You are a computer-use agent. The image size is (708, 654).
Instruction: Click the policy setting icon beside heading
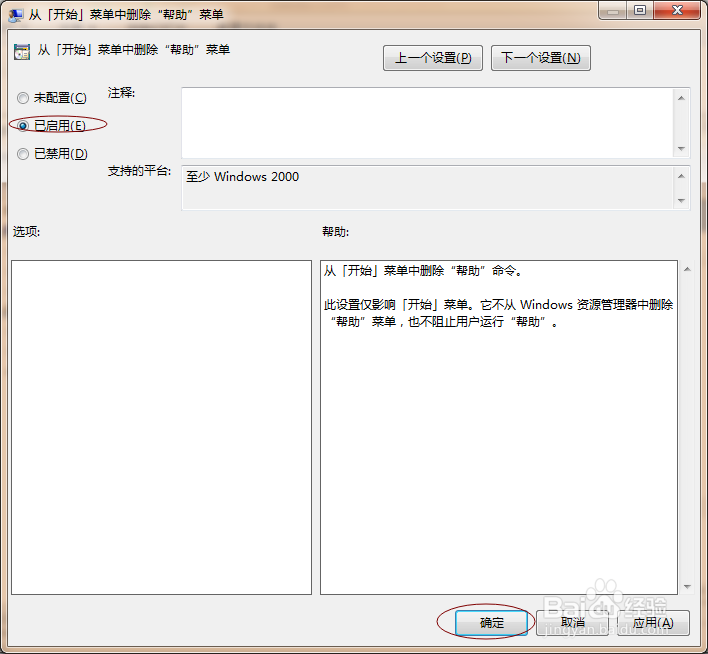pyautogui.click(x=22, y=52)
